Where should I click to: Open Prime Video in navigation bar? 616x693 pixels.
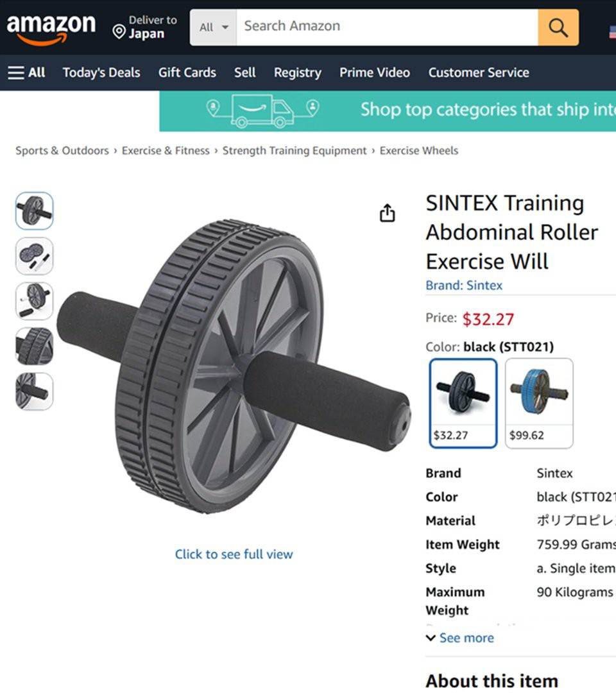[x=375, y=73]
